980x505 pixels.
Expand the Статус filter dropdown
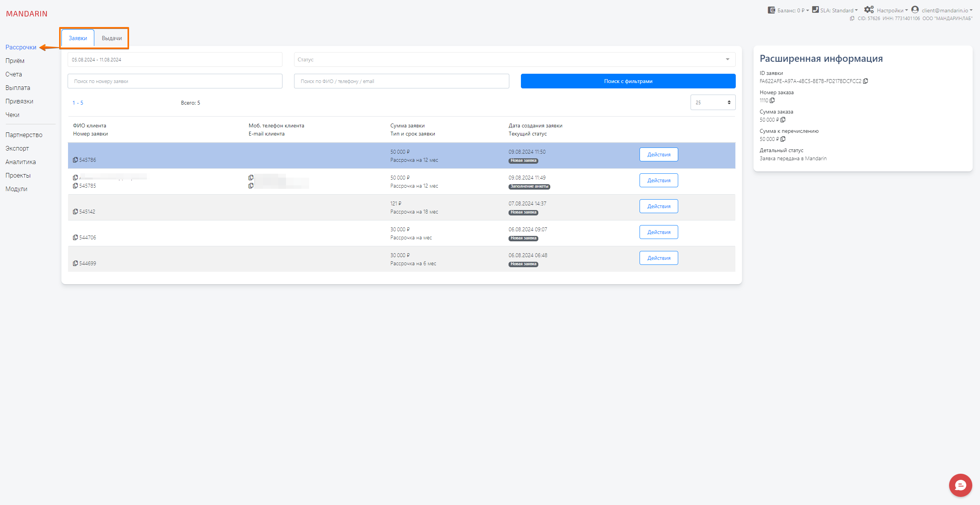(x=514, y=59)
